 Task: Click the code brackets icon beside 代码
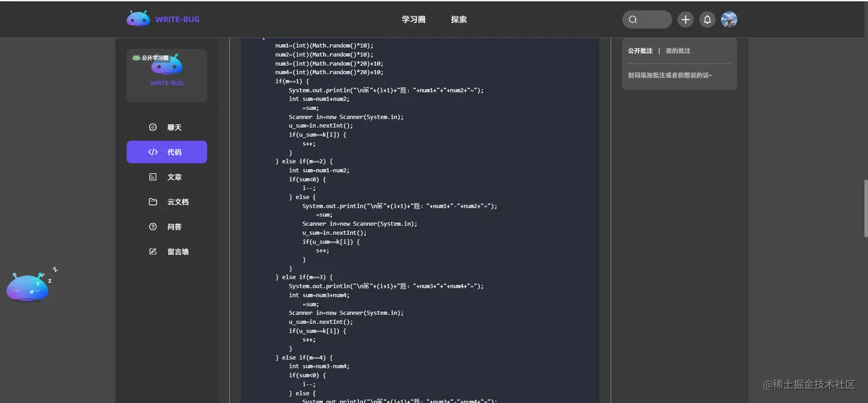(x=153, y=152)
